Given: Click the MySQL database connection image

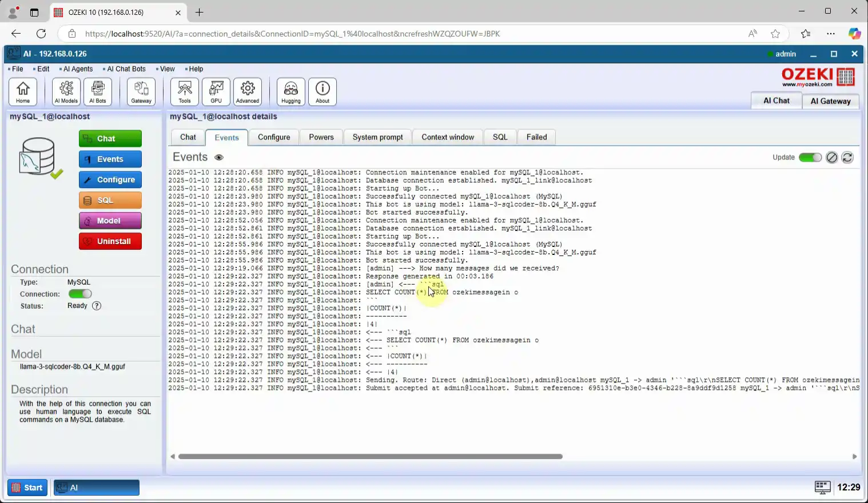Looking at the screenshot, I should 40,157.
